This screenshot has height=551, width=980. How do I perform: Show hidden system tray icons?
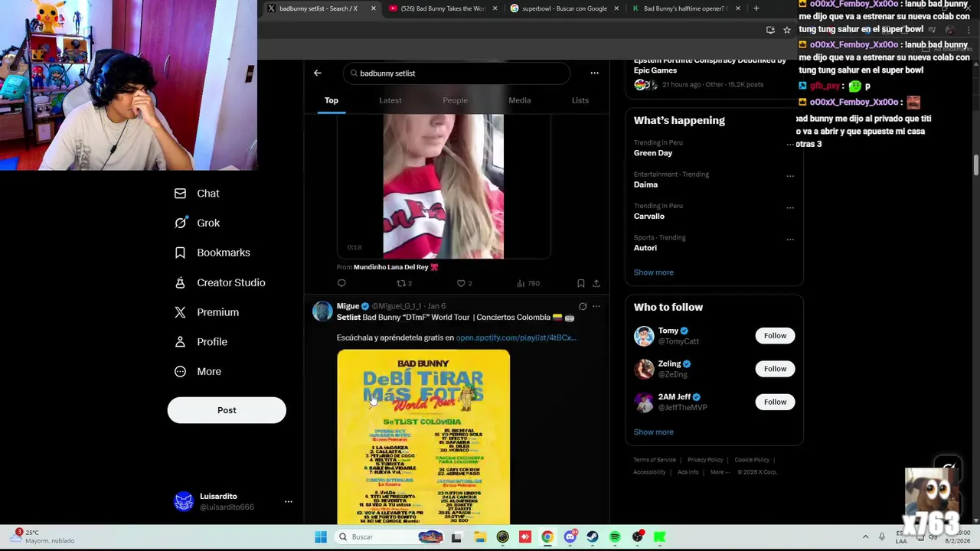865,537
